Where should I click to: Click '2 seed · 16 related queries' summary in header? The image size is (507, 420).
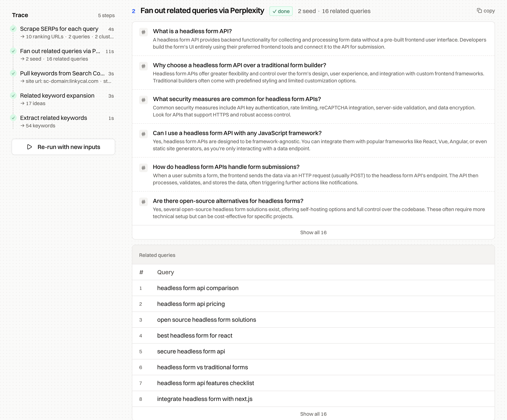334,11
